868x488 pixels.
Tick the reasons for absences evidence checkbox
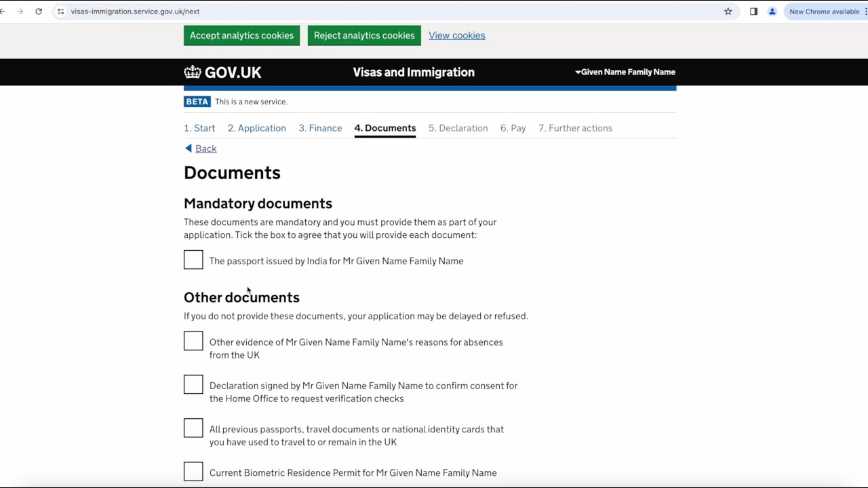(193, 341)
